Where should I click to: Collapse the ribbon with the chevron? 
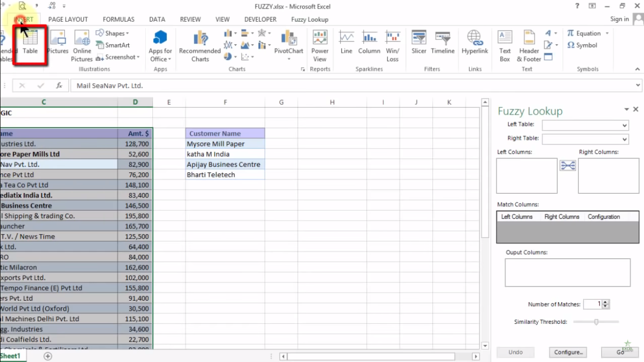point(637,69)
